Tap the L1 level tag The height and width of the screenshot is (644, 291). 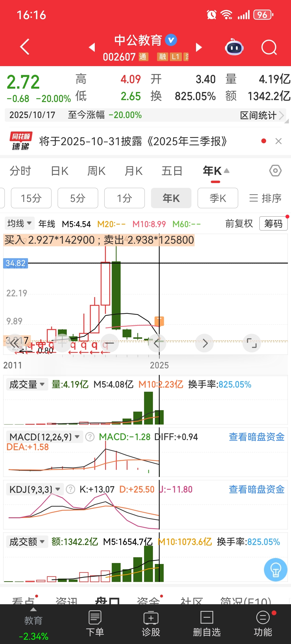point(176,57)
